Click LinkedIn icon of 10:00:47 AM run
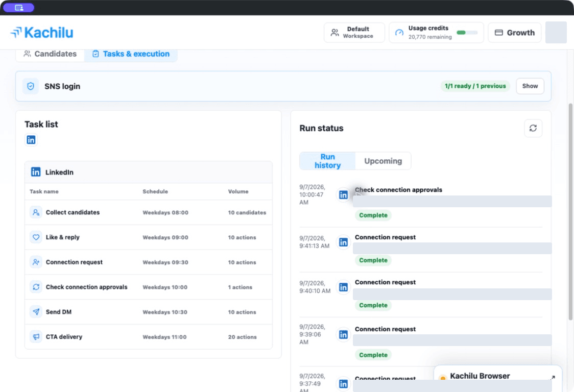This screenshot has width=574, height=392. (x=343, y=194)
